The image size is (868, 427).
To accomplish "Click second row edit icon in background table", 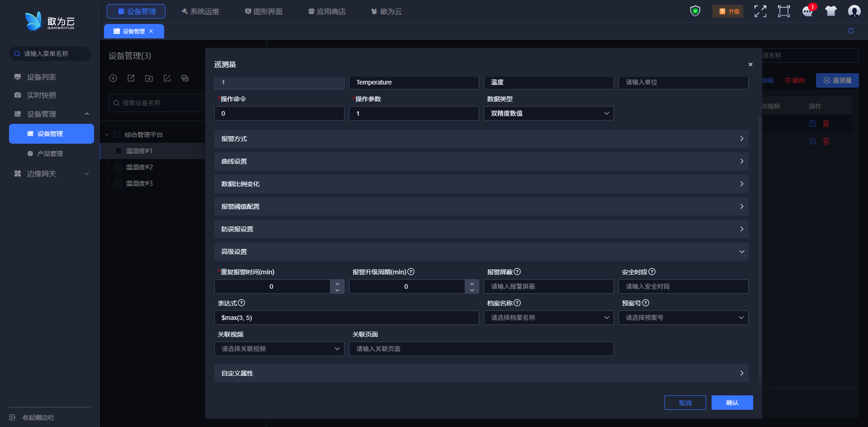I will (813, 141).
